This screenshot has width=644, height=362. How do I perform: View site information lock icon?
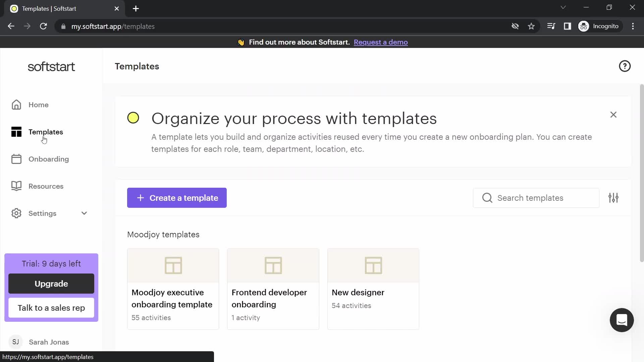63,26
